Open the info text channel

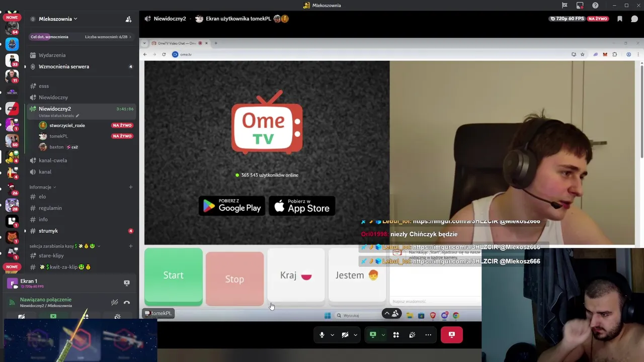80,220
